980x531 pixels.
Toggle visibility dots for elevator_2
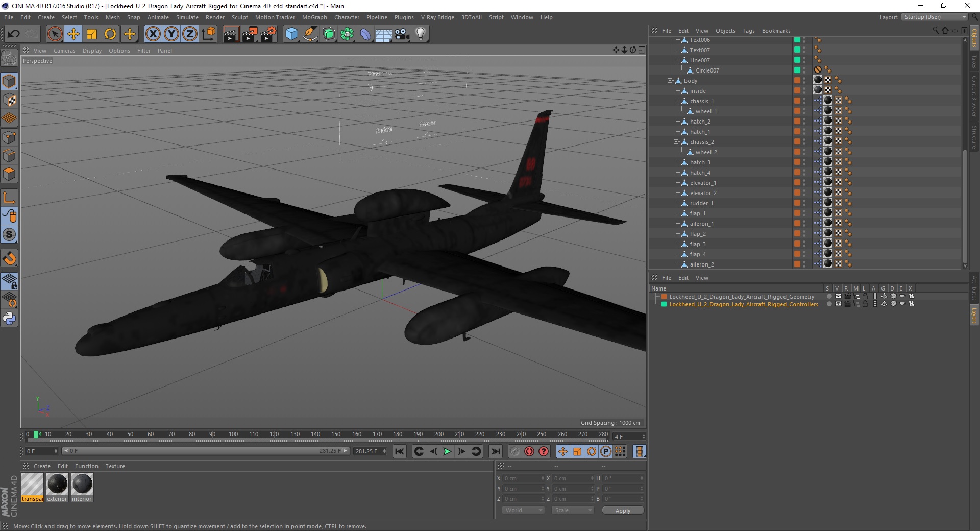tap(804, 193)
